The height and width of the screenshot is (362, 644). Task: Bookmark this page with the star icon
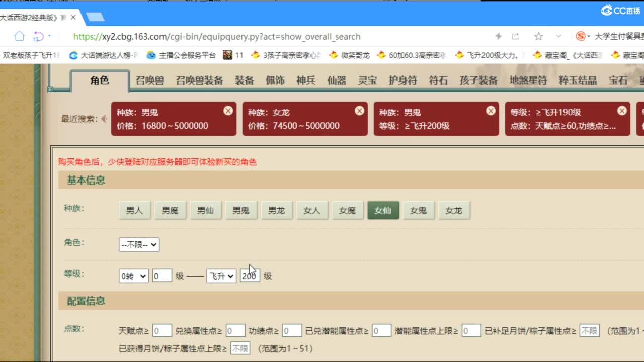pyautogui.click(x=538, y=36)
